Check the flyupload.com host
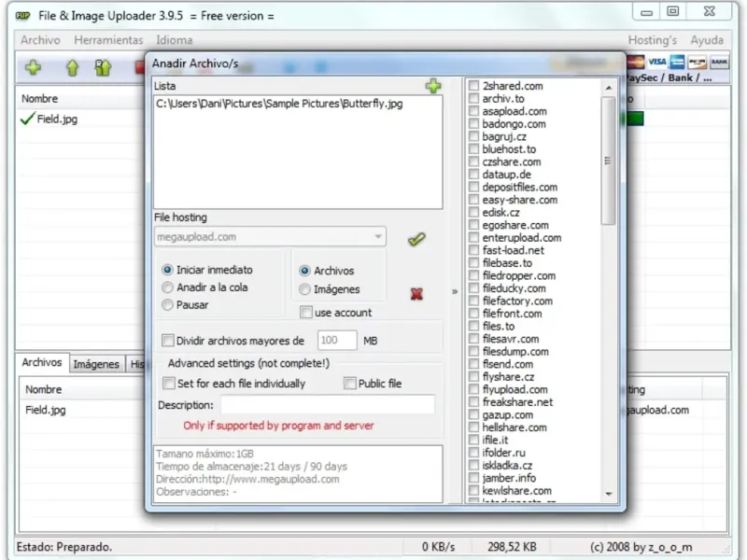Screen dimensions: 747x560 (x=473, y=389)
